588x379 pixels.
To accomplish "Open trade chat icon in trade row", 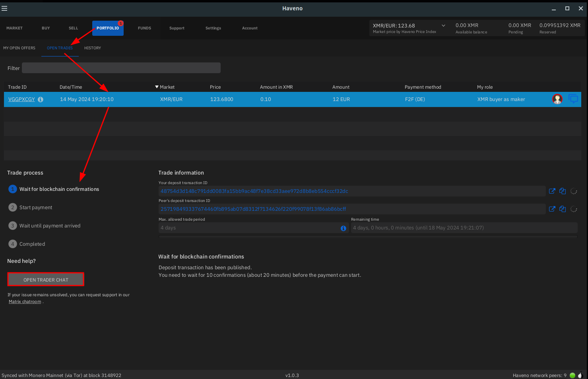I will click(x=573, y=99).
